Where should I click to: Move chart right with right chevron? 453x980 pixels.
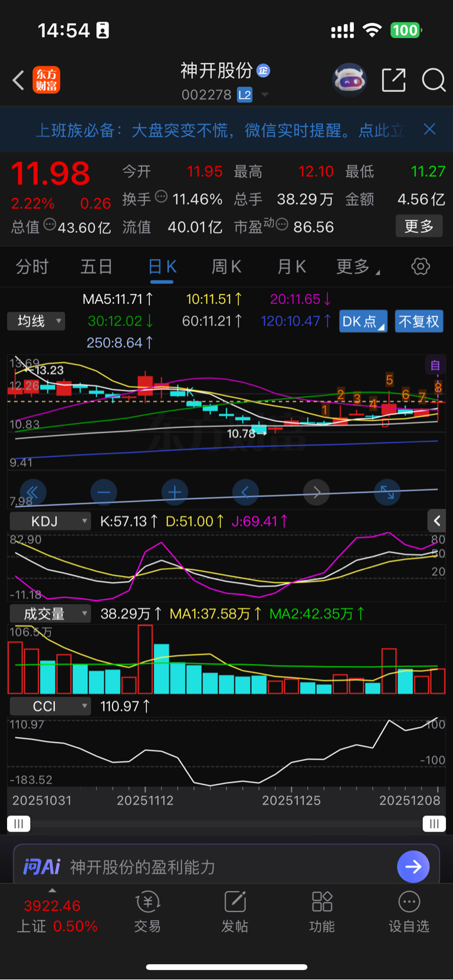point(317,492)
